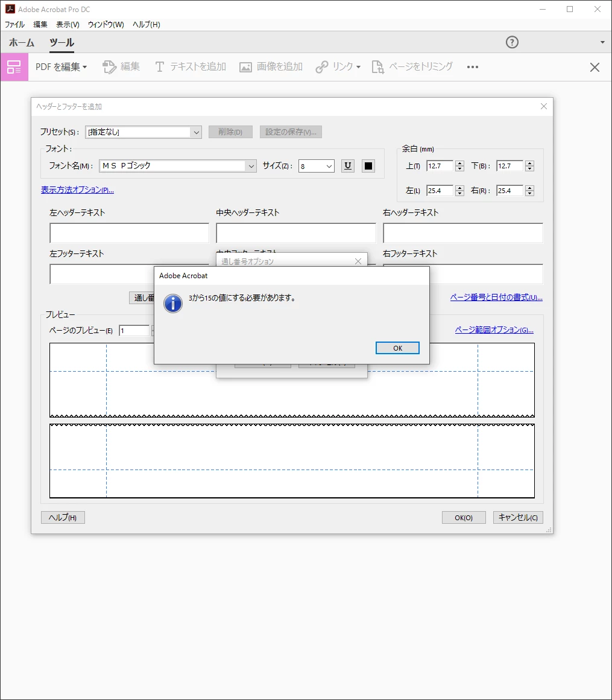Open the ページ番号と日付の書式 link
612x700 pixels.
tap(496, 297)
